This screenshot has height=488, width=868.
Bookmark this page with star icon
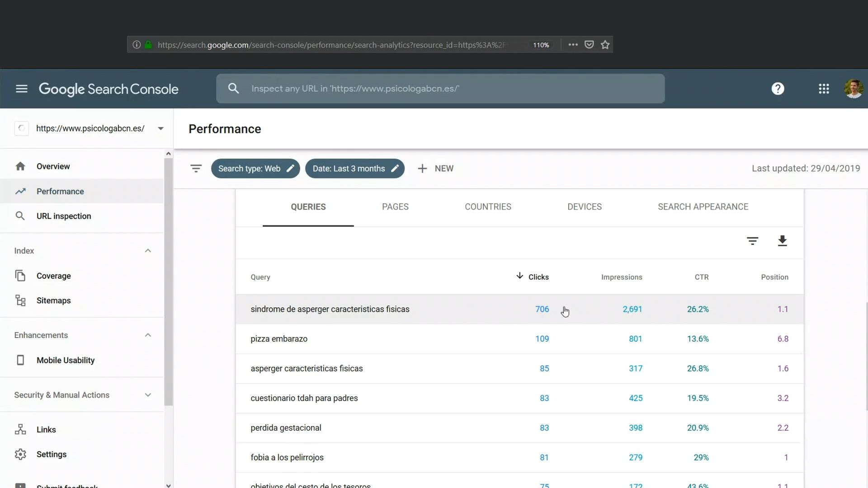(605, 45)
